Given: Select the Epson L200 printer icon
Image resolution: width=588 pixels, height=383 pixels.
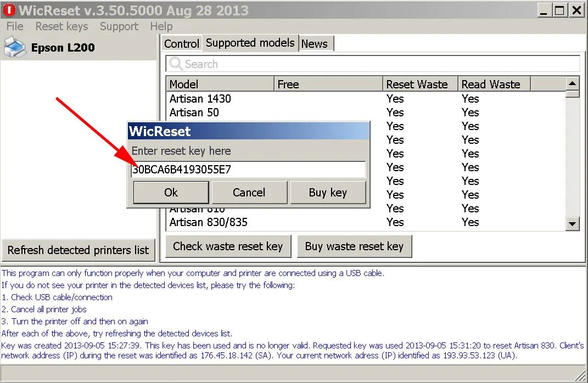Looking at the screenshot, I should pyautogui.click(x=15, y=47).
